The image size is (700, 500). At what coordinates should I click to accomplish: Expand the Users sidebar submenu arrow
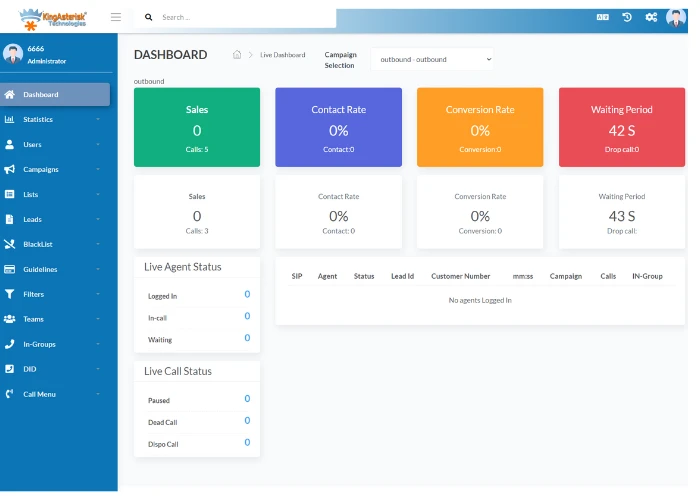[x=98, y=144]
